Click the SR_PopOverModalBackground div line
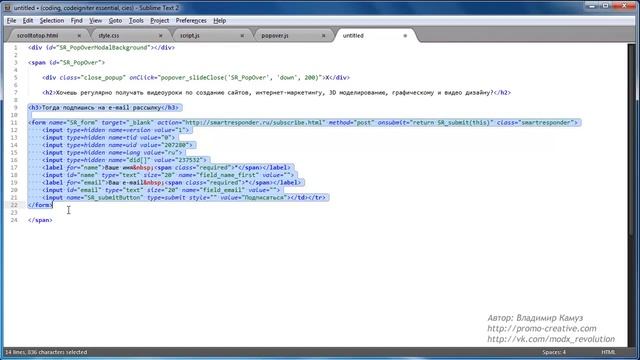Screen dimensions: 640x360 point(102,47)
